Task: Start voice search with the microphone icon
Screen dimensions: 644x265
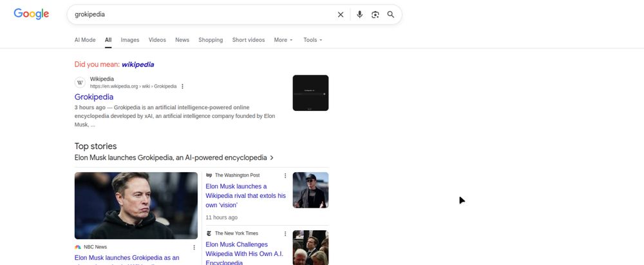Action: (x=359, y=14)
